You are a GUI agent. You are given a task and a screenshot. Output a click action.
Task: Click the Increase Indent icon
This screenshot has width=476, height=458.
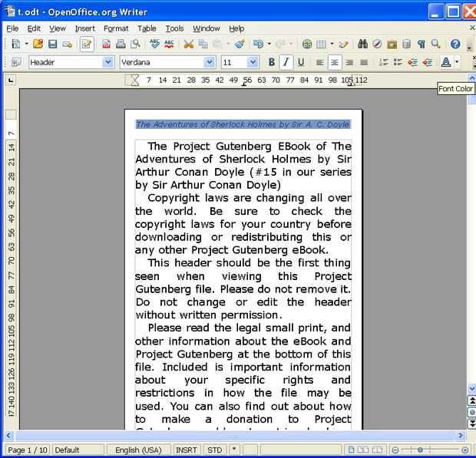[427, 62]
